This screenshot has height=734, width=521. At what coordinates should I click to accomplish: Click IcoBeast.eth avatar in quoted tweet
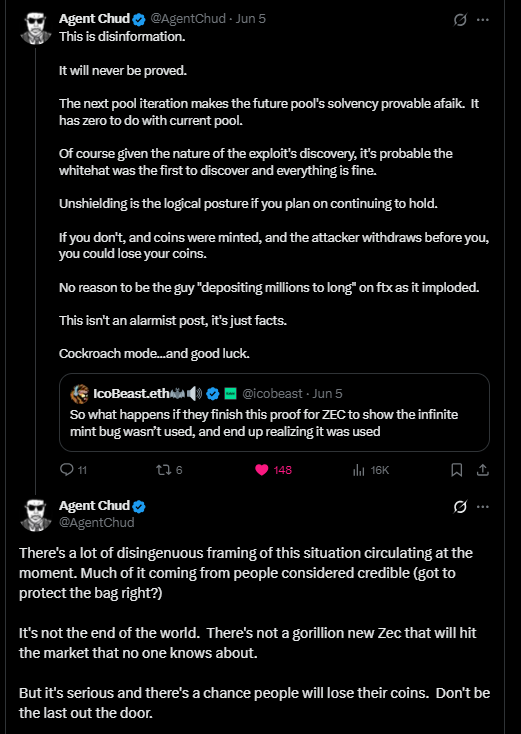79,394
